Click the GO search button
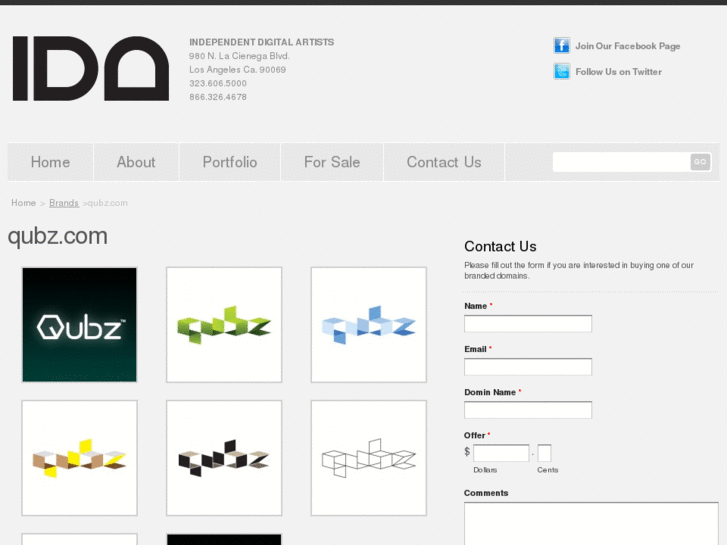The height and width of the screenshot is (545, 727). coord(700,162)
